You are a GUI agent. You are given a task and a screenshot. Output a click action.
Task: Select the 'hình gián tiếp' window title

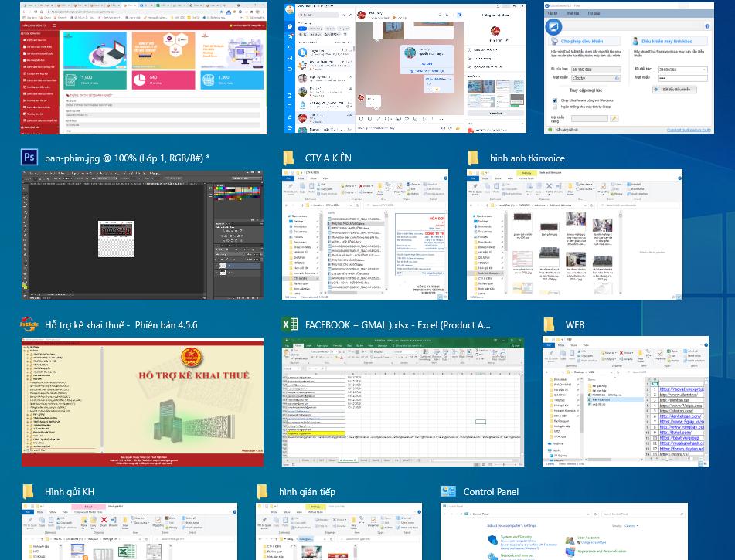[307, 491]
